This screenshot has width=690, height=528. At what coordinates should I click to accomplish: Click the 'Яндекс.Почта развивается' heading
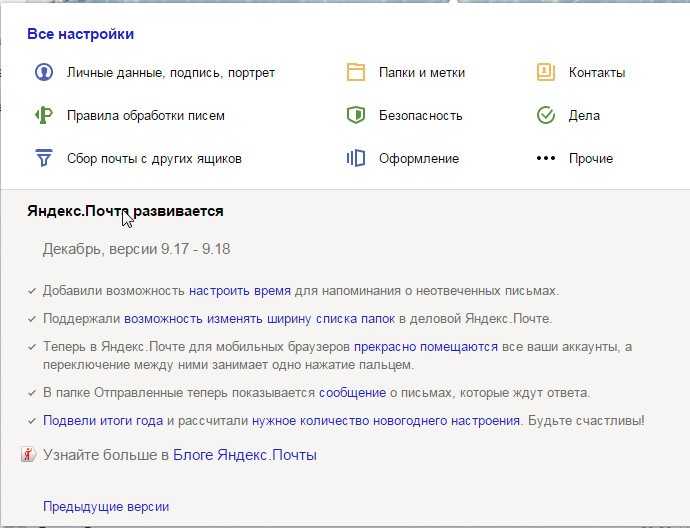[125, 211]
